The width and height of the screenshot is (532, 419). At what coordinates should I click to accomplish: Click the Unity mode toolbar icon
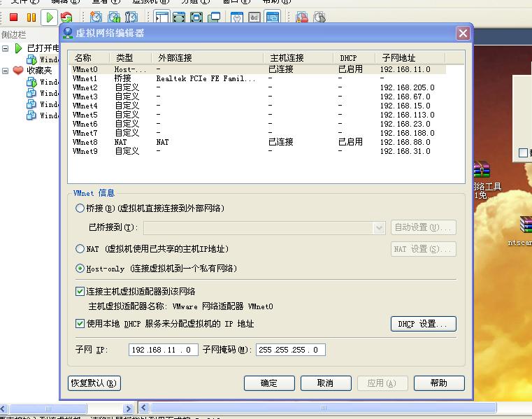(x=214, y=17)
